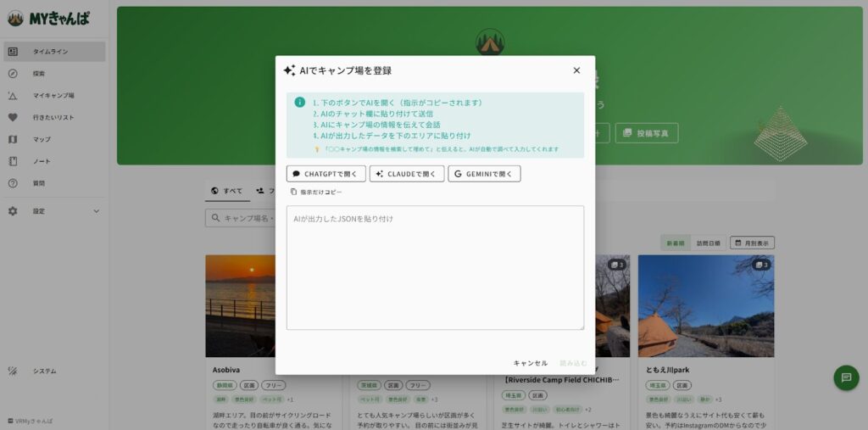Open the green chat bubble button
Viewport: 868px width, 430px height.
tap(845, 377)
